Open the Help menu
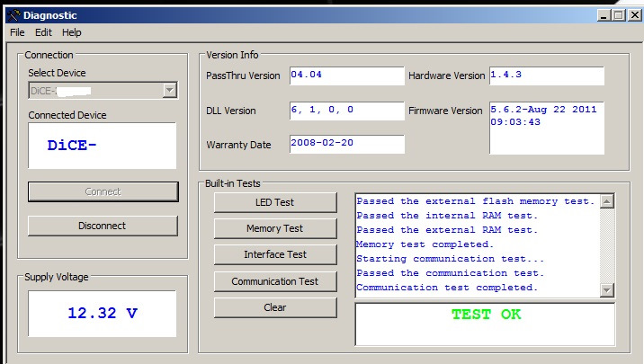The height and width of the screenshot is (364, 644). coord(71,32)
